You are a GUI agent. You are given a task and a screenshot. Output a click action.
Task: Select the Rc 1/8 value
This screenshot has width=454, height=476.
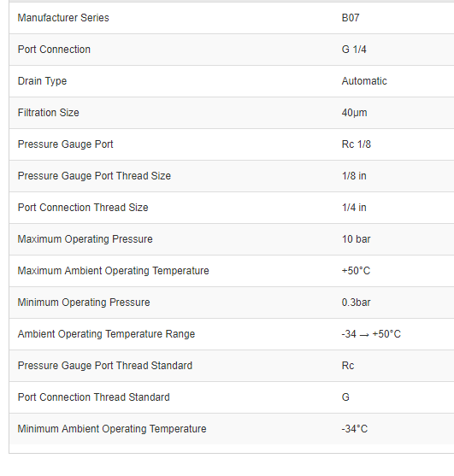click(357, 144)
